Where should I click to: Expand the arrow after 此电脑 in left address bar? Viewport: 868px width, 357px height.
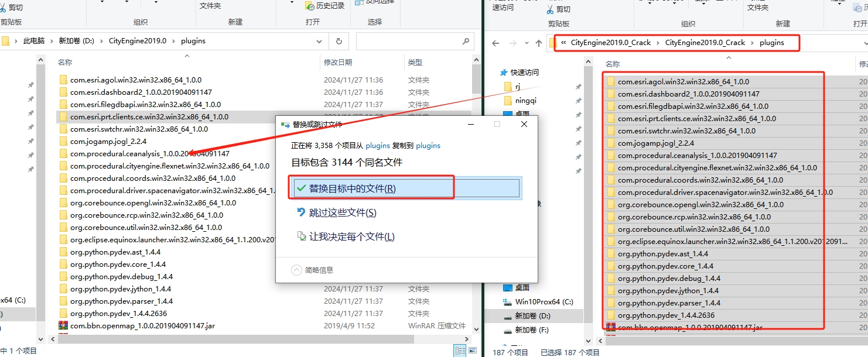click(x=52, y=41)
